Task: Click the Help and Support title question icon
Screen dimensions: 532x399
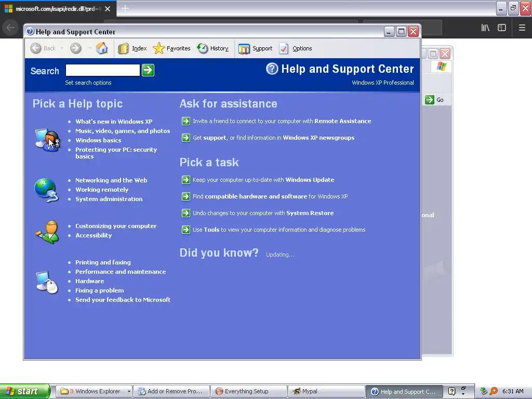Action: pos(30,32)
